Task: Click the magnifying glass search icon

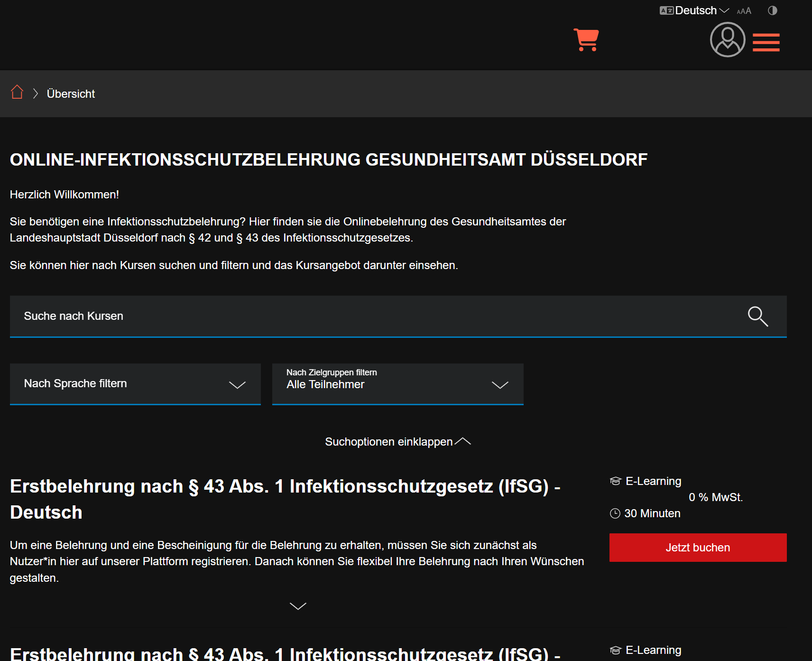Action: point(757,317)
